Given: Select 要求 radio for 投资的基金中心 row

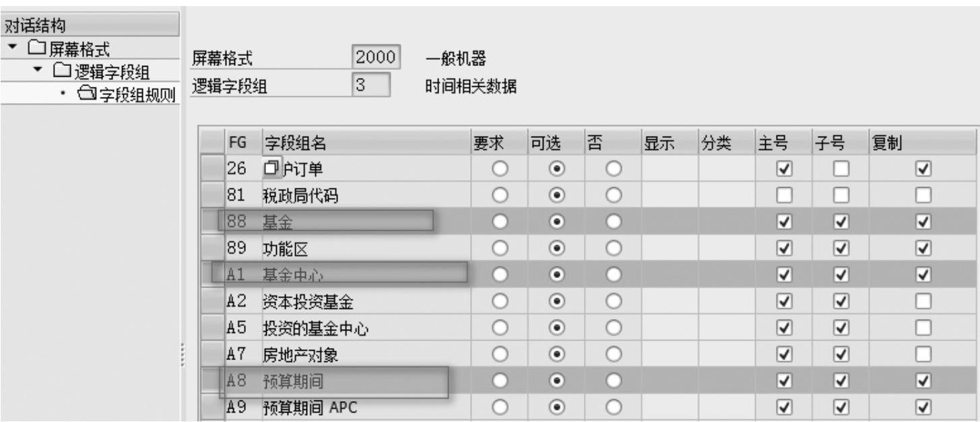Looking at the screenshot, I should 499,328.
